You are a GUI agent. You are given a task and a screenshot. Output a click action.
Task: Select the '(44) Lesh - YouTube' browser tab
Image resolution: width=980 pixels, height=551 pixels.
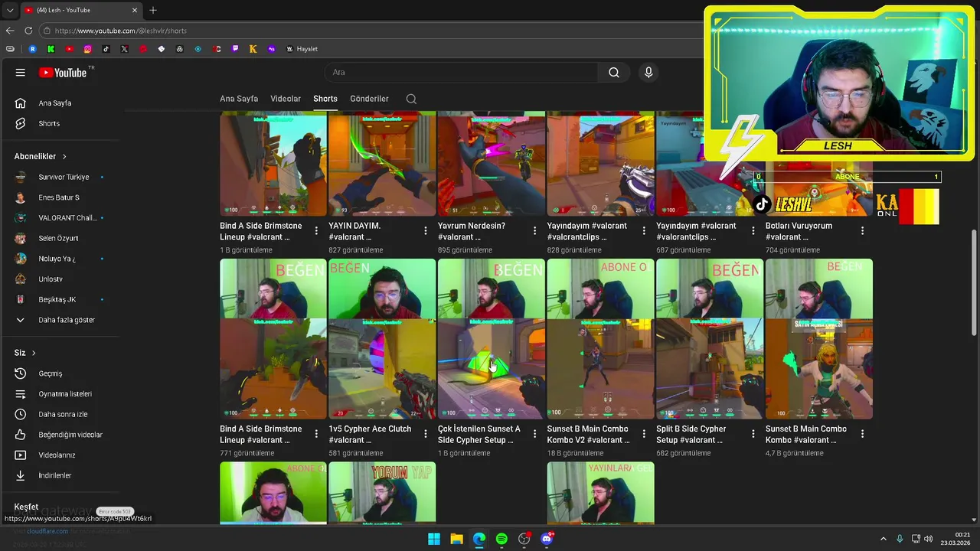80,10
